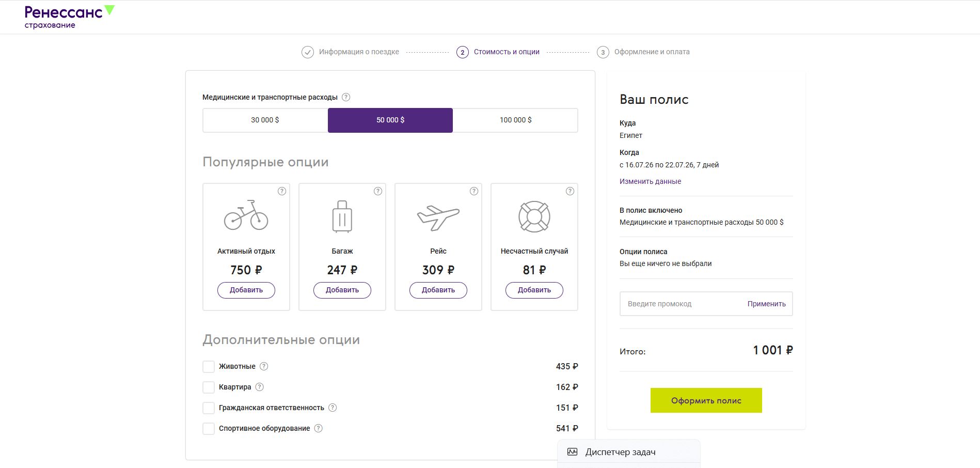Select Стоимость и опции step

tap(507, 52)
